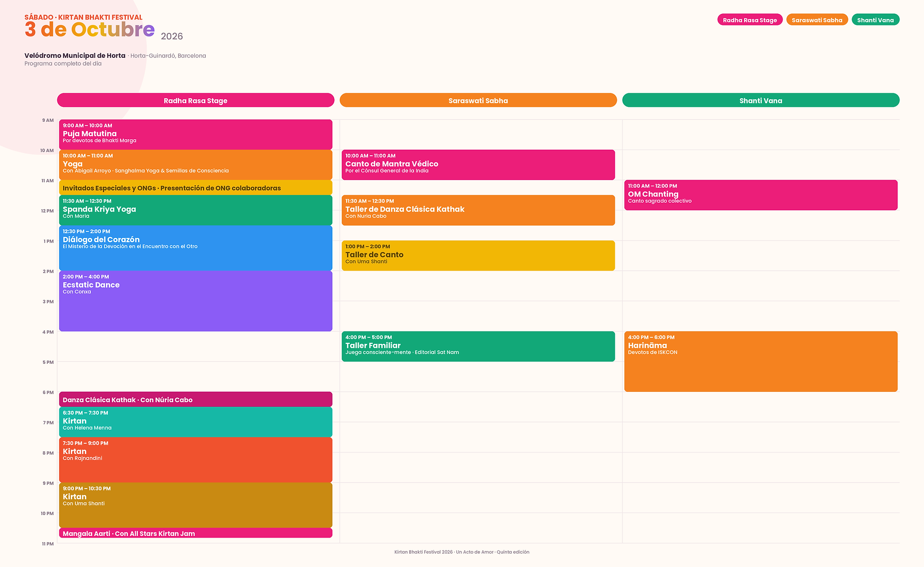Click the '3 de Octubre' date title
The width and height of the screenshot is (924, 567).
pos(90,29)
